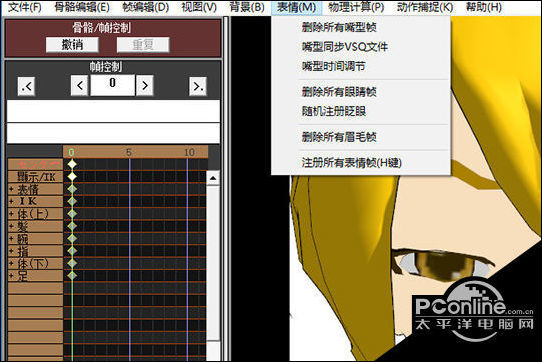Screen dimensions: 542x362
Task: Open the 动作捕捉(K) menu
Action: point(425,7)
